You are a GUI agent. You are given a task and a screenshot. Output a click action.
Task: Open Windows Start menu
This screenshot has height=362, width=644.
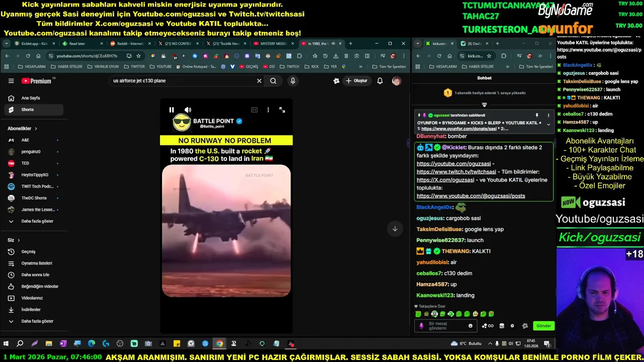click(x=6, y=344)
